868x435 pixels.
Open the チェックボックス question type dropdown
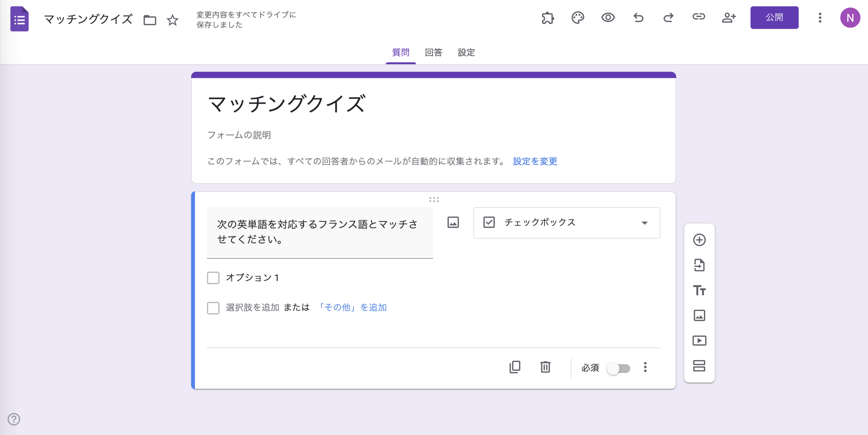[x=566, y=223]
